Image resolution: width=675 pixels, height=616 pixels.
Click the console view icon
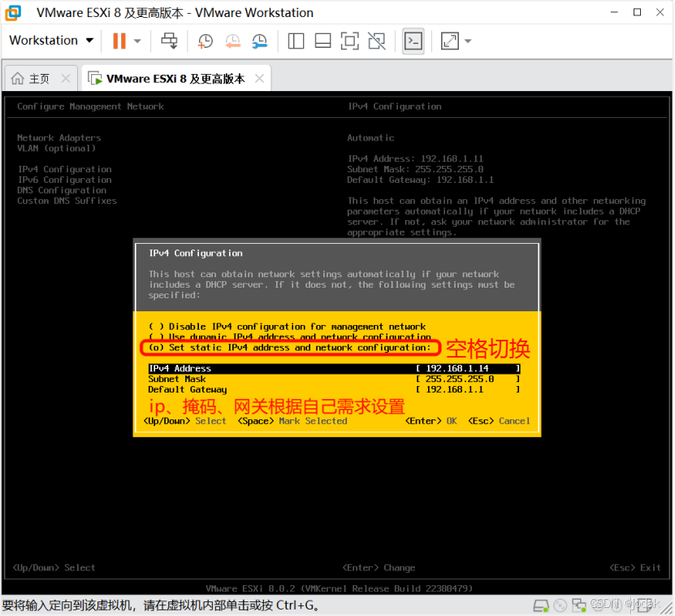tap(413, 41)
